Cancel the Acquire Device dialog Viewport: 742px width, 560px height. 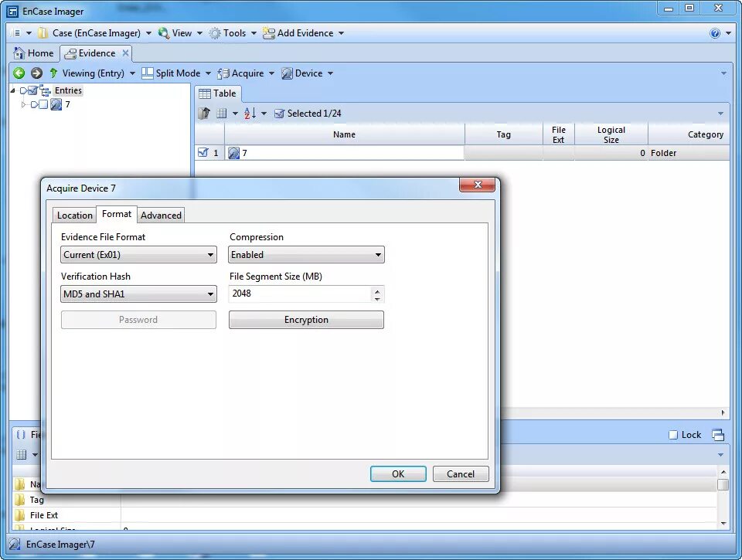(x=461, y=474)
